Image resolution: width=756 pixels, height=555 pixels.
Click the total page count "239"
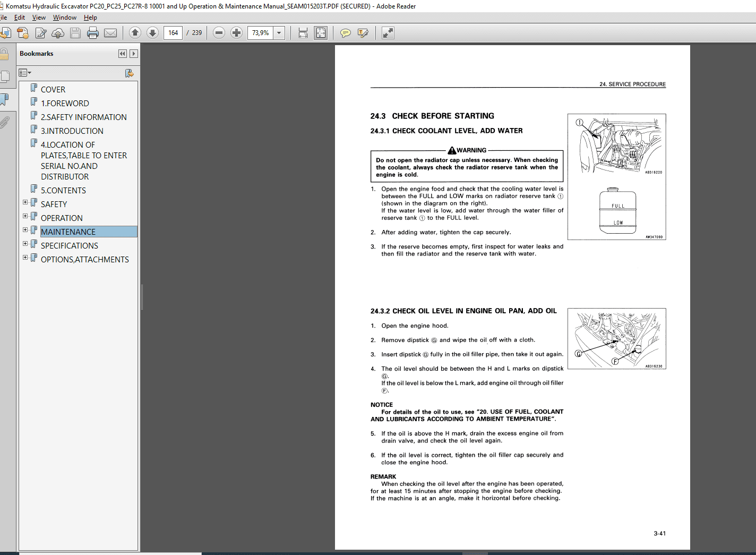[x=197, y=33]
